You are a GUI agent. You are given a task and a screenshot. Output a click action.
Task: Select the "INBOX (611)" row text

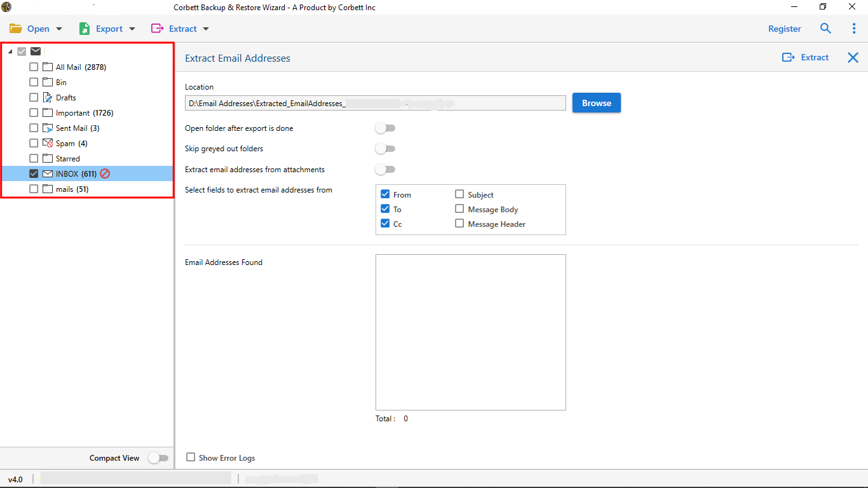tap(76, 173)
